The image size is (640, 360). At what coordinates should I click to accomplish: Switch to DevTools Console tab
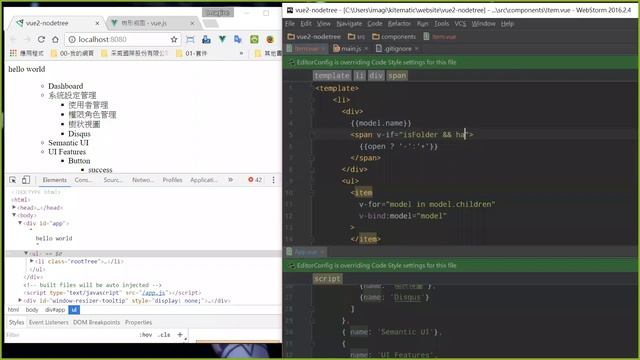(x=83, y=180)
